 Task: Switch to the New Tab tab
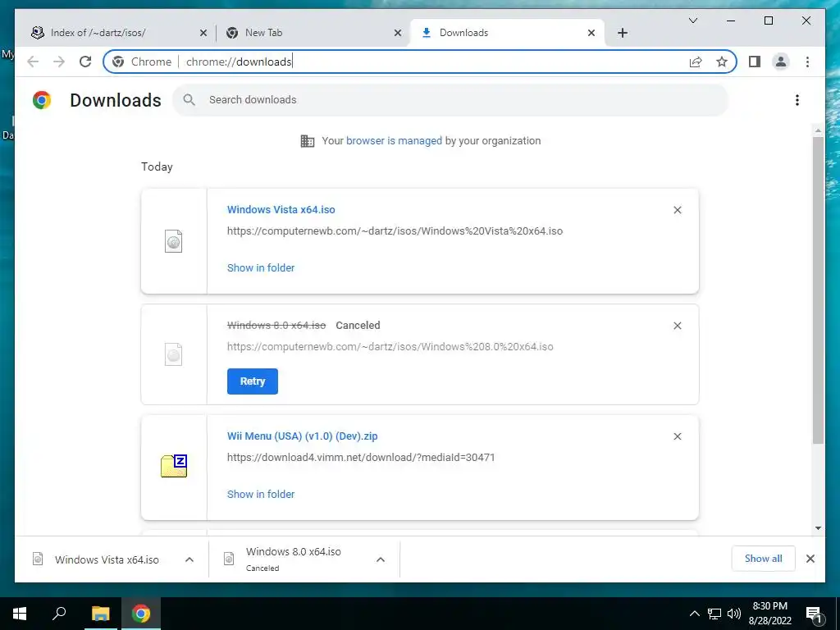click(x=313, y=33)
